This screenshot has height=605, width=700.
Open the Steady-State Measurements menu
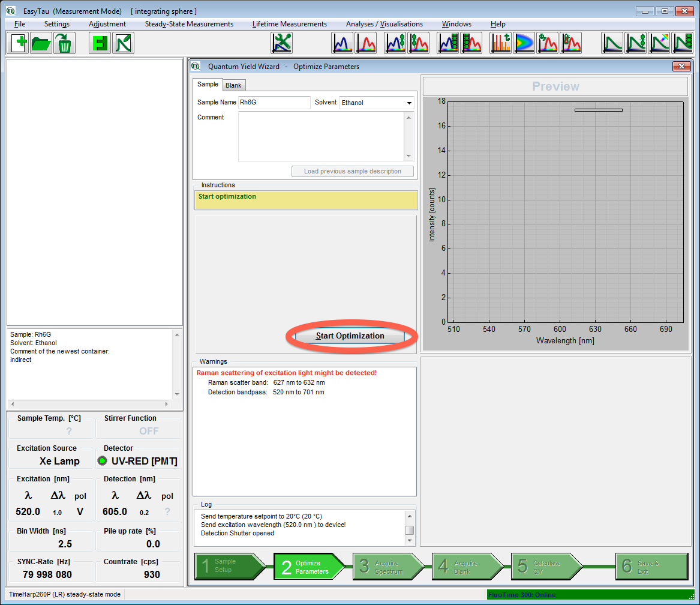[189, 24]
